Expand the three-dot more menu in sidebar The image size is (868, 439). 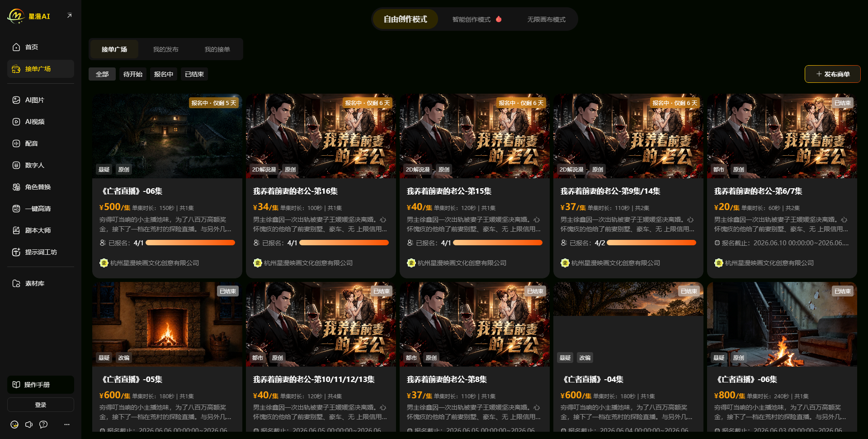click(67, 425)
